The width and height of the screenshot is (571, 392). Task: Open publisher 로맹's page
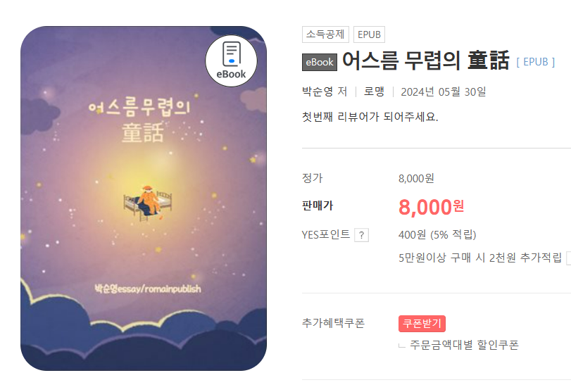374,91
